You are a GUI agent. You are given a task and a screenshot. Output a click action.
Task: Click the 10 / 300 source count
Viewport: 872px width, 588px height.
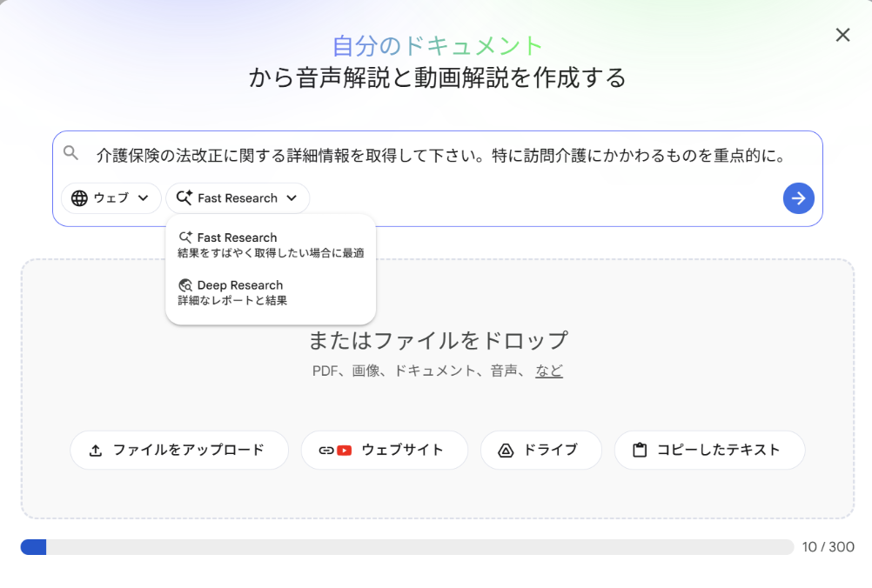[828, 547]
